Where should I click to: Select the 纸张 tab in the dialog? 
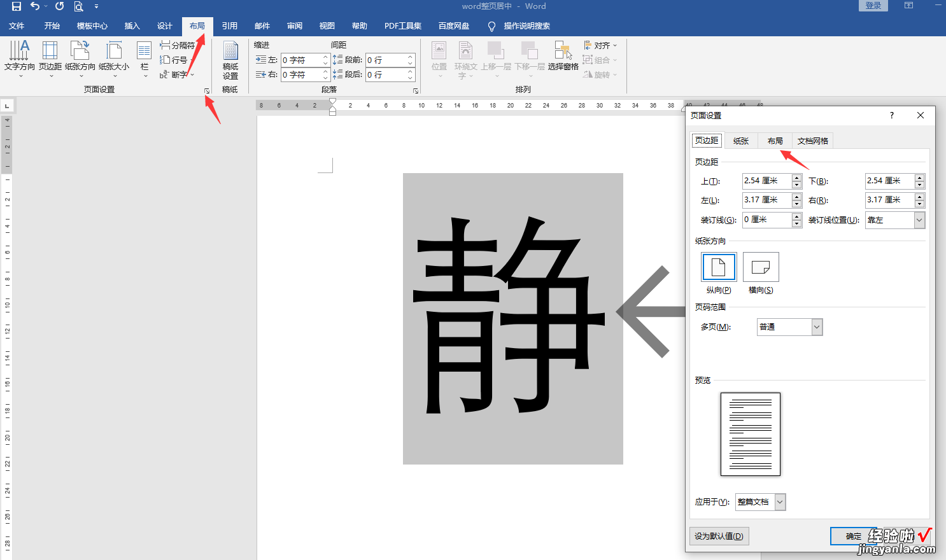[741, 141]
